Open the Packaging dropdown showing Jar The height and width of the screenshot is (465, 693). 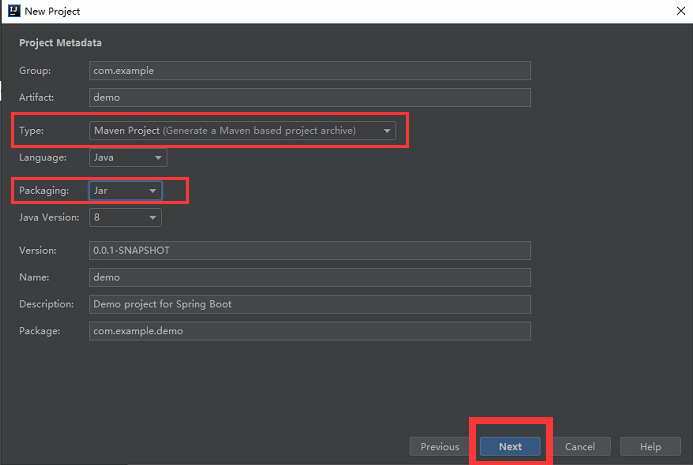(126, 191)
